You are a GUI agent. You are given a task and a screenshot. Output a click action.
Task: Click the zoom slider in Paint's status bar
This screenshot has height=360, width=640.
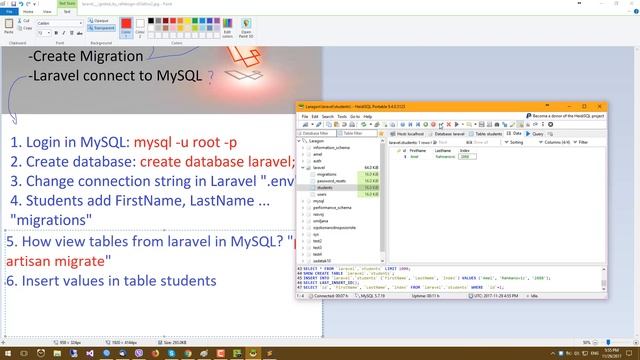coord(609,343)
